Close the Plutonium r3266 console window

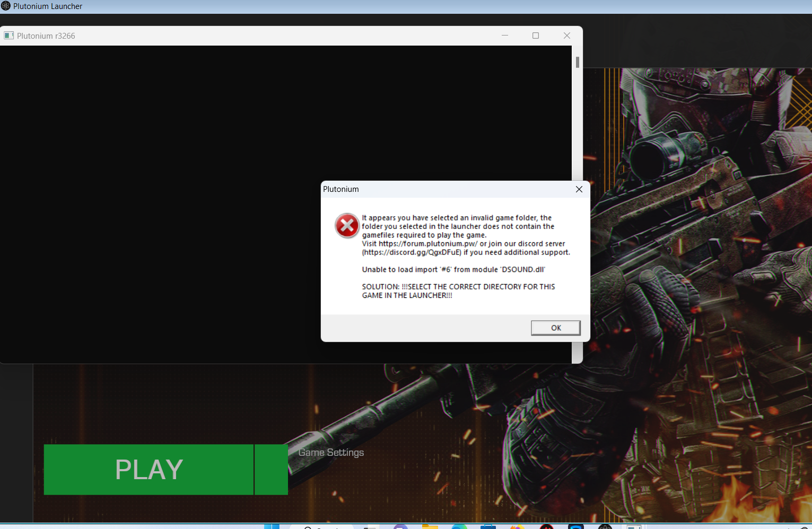pyautogui.click(x=566, y=36)
